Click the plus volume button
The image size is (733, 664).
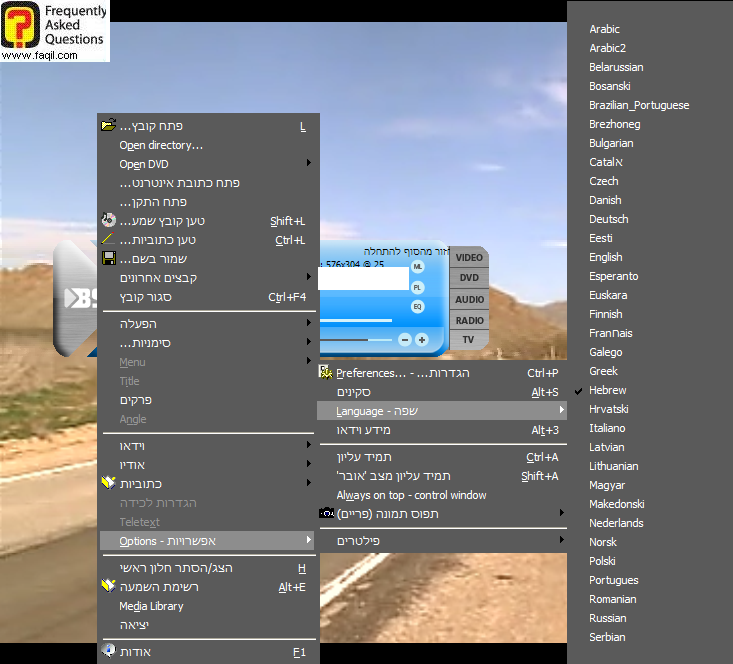click(x=422, y=340)
